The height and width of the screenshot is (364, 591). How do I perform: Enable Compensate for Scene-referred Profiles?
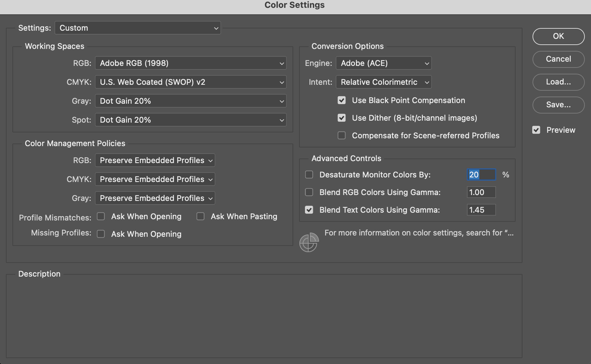(342, 135)
